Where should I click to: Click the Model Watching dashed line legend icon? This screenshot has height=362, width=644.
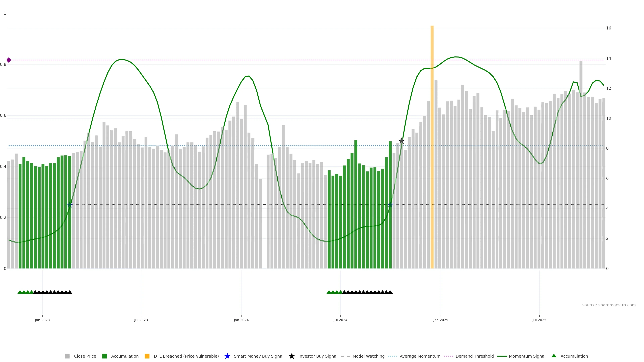345,356
